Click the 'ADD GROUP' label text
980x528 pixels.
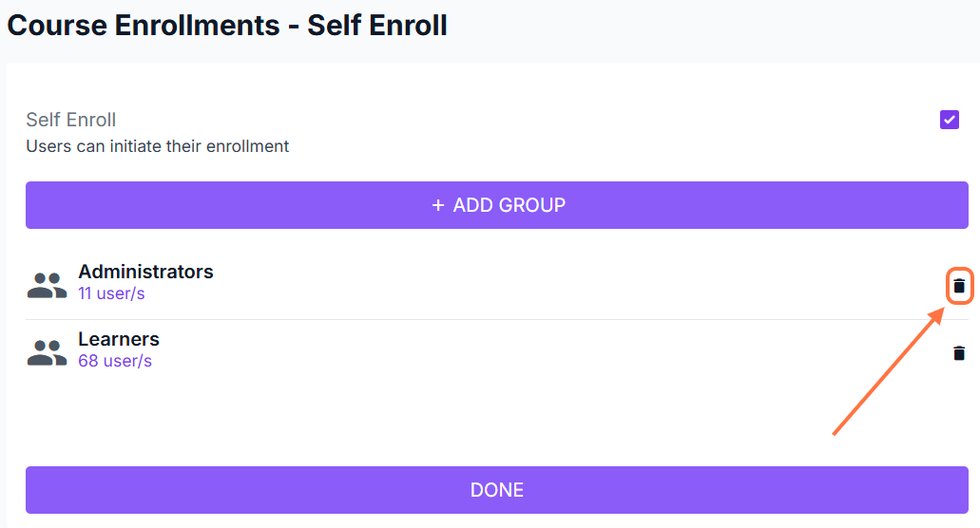click(x=509, y=205)
